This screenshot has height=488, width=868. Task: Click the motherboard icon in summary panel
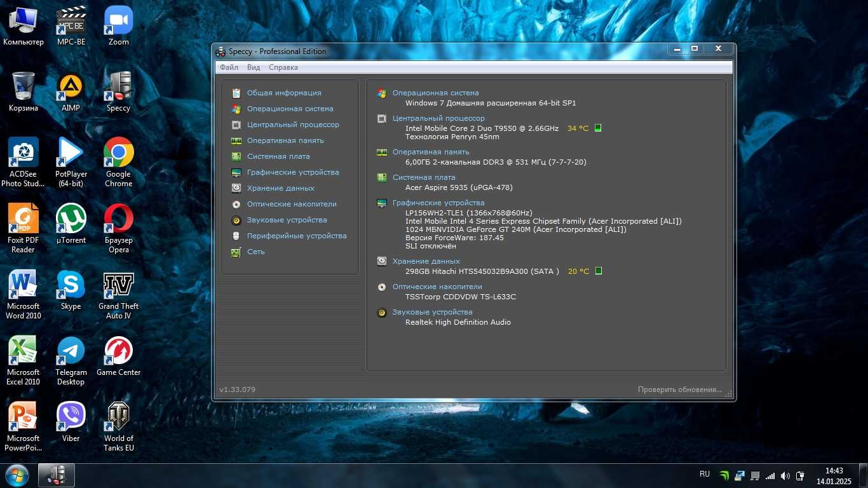tap(382, 177)
